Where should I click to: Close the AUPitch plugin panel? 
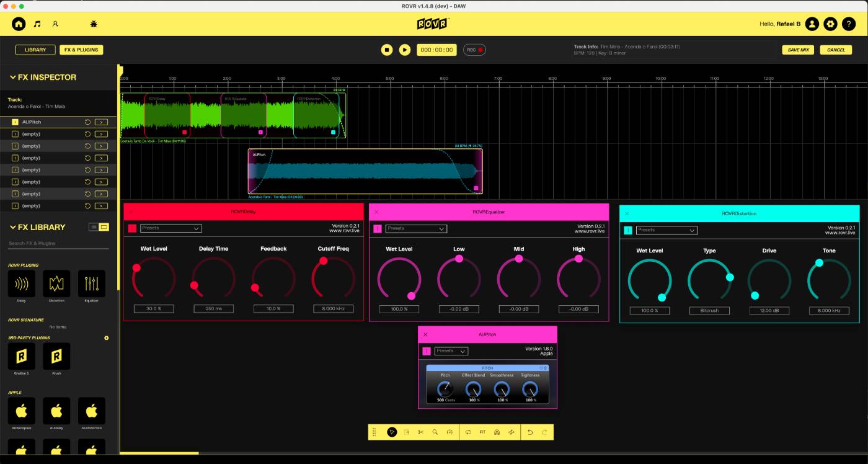click(425, 334)
